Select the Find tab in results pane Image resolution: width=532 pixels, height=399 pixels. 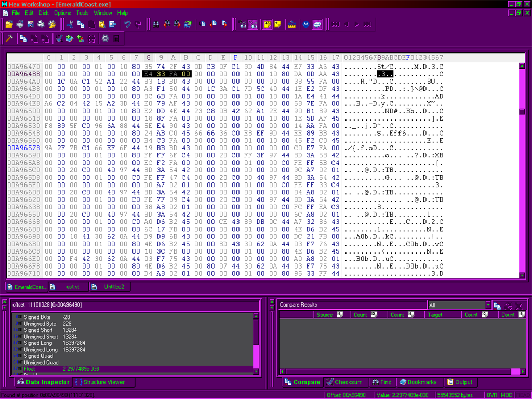[382, 382]
